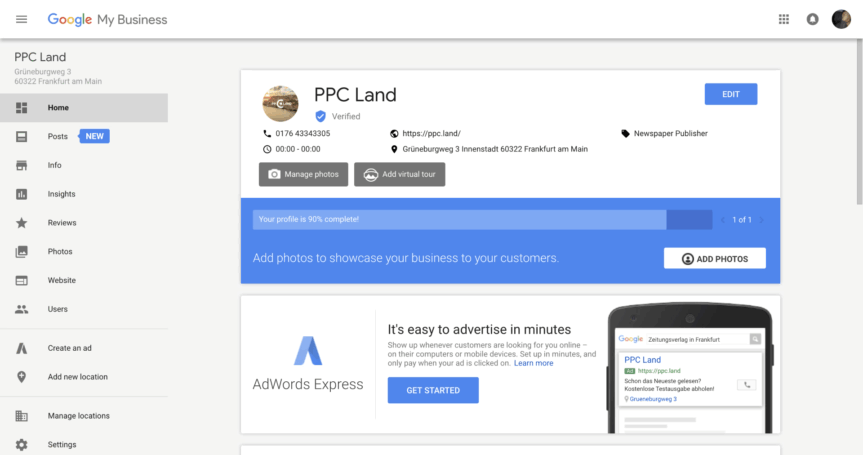Click the profile 90% complete progress bar
863x455 pixels.
[x=482, y=220]
